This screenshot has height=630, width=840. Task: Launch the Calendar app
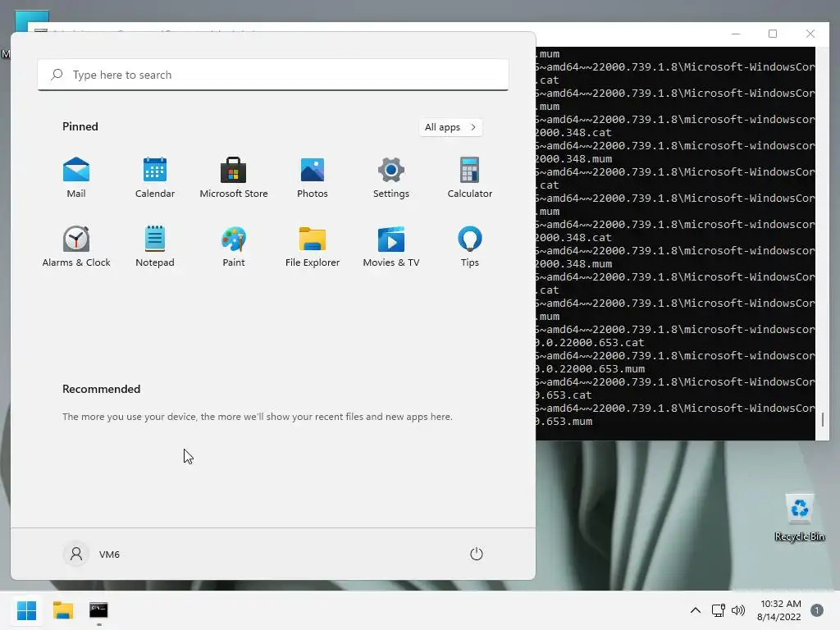pos(155,177)
